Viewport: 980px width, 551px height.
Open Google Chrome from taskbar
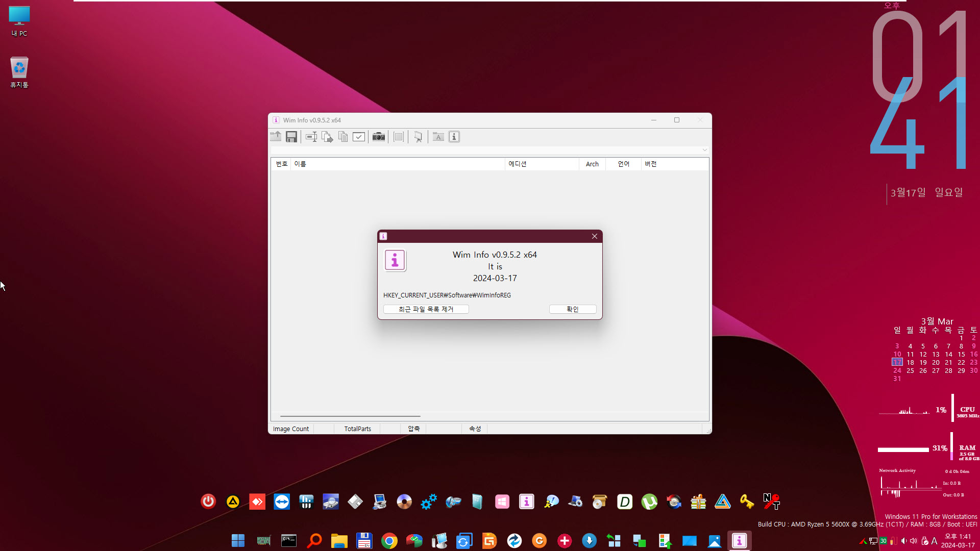point(389,541)
